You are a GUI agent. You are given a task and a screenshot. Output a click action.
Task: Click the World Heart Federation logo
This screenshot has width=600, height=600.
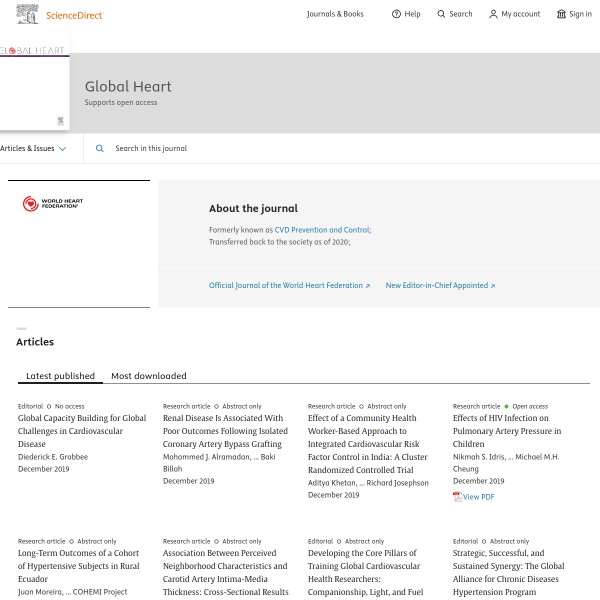[x=54, y=204]
